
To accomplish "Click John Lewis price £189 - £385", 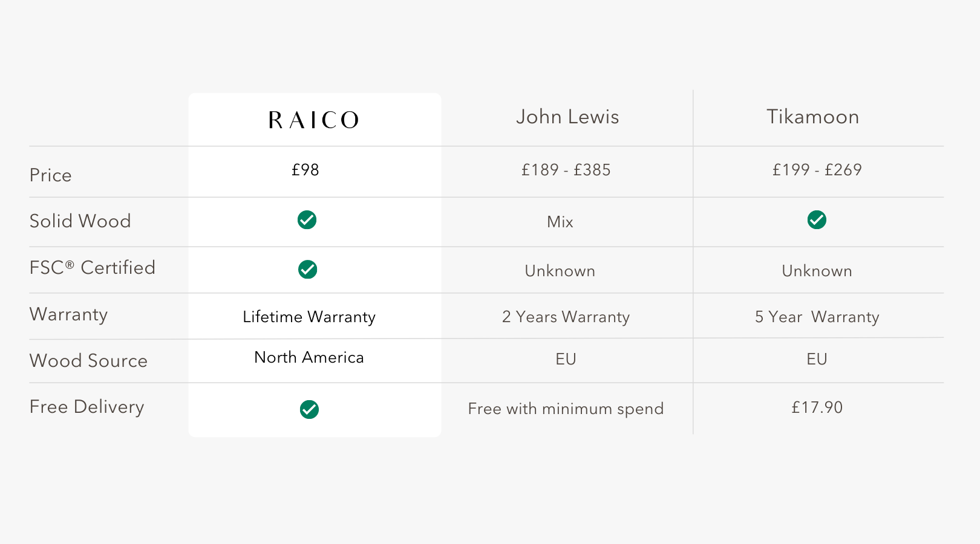I will tap(566, 170).
